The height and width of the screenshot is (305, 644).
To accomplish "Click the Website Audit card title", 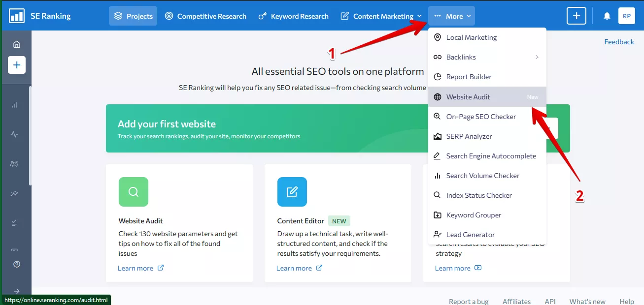I will click(x=141, y=221).
